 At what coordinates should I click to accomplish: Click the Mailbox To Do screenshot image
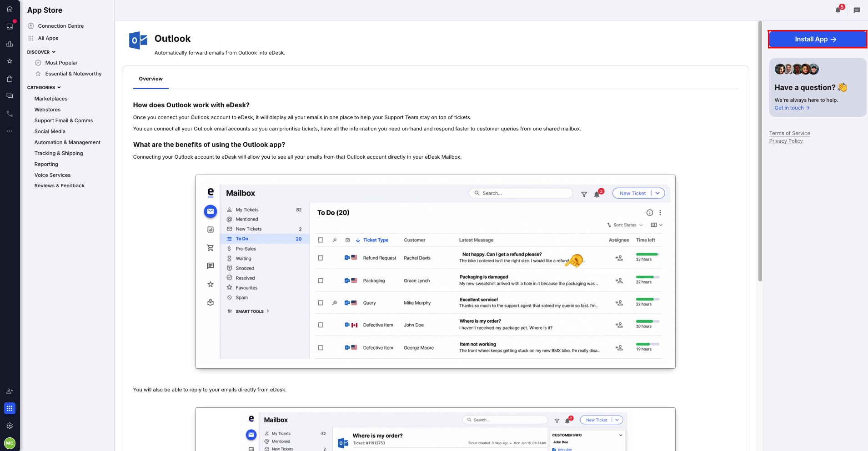[x=435, y=271]
